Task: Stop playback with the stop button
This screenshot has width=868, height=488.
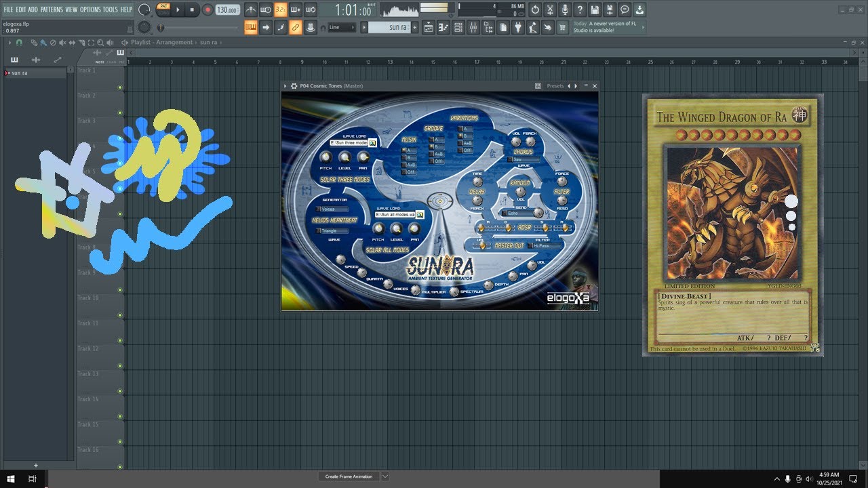Action: 193,10
